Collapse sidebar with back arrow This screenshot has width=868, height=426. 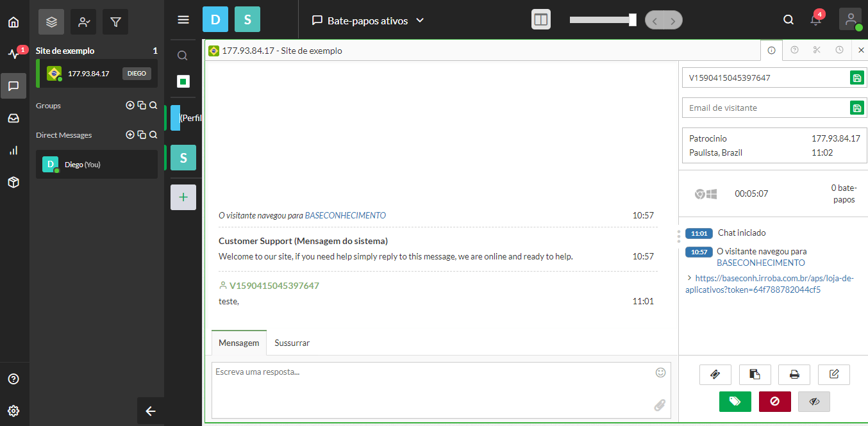(151, 411)
